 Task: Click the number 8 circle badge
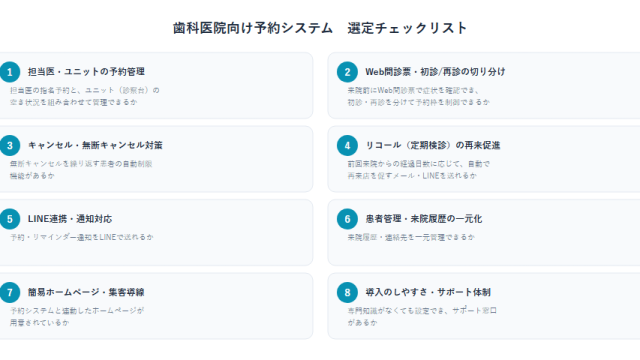coord(347,293)
